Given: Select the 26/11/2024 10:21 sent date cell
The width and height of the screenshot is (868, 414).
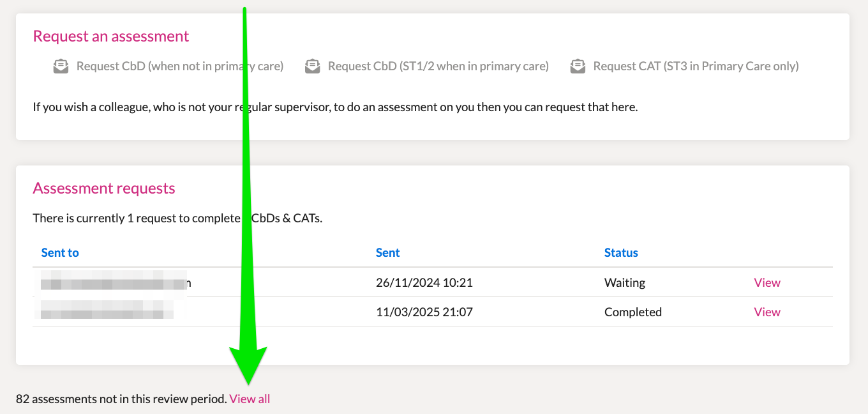Looking at the screenshot, I should pos(424,282).
